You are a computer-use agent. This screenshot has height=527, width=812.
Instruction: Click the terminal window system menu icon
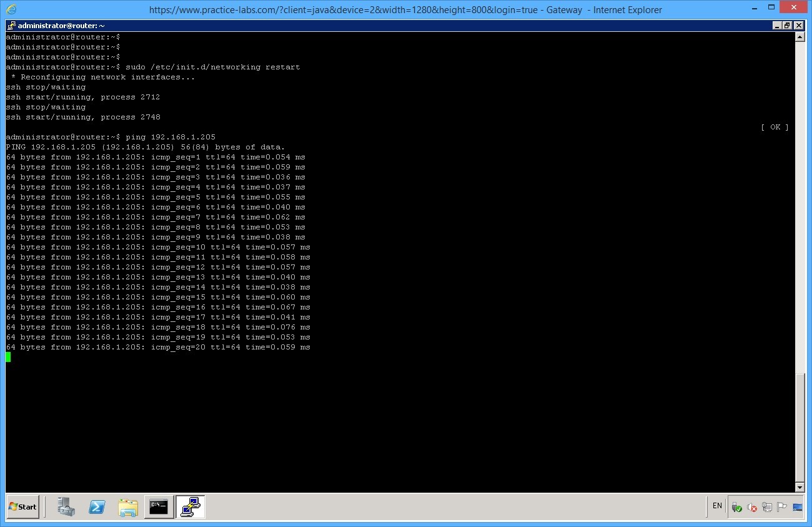click(10, 25)
